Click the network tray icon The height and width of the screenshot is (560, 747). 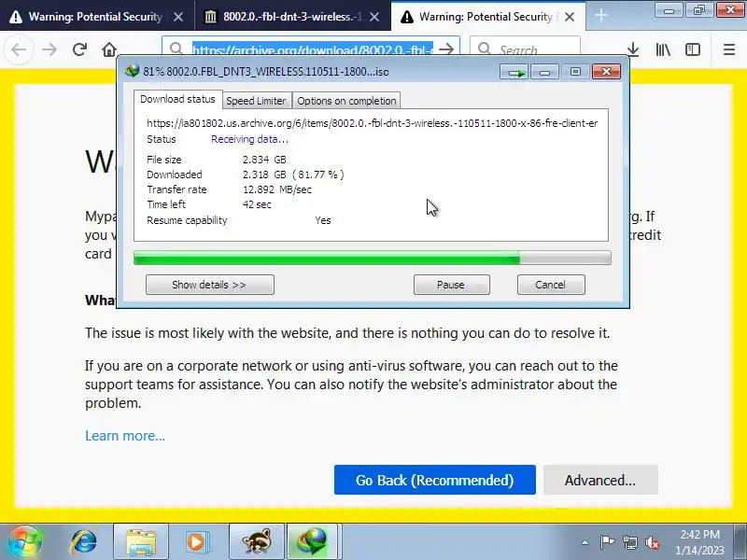tap(629, 542)
